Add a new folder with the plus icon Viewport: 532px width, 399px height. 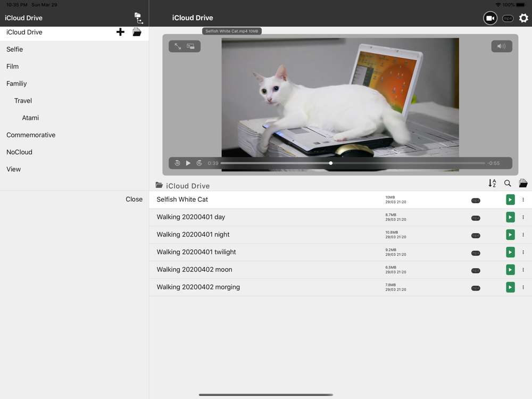point(120,32)
